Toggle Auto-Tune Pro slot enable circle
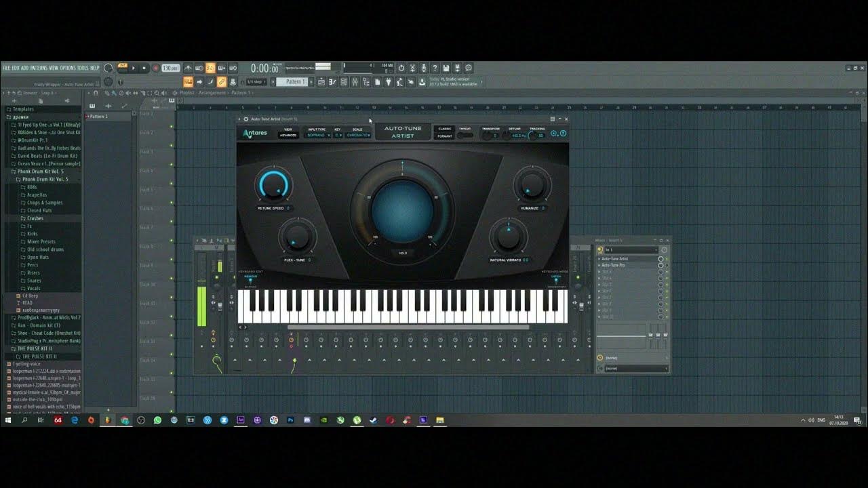The height and width of the screenshot is (488, 868). pyautogui.click(x=661, y=265)
